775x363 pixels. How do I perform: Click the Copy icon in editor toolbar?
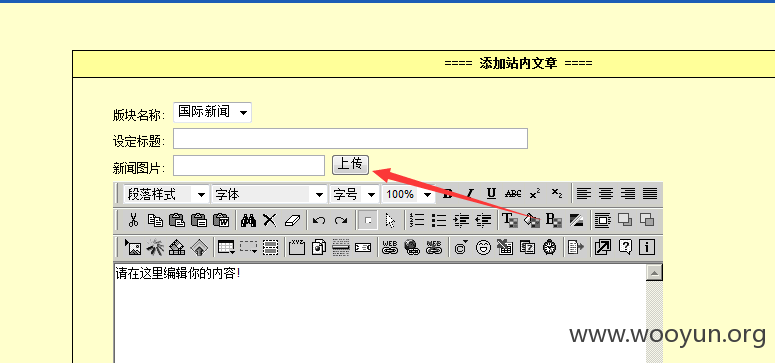[155, 220]
